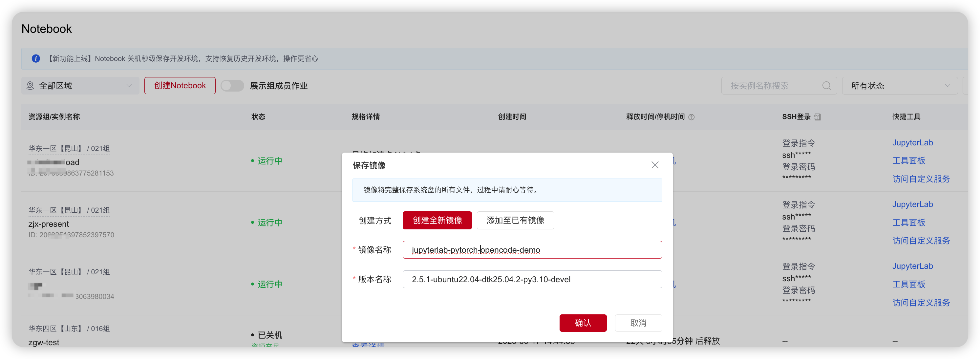Open 访问自定义服务 for the first instance row
The width and height of the screenshot is (980, 359).
coord(921,179)
